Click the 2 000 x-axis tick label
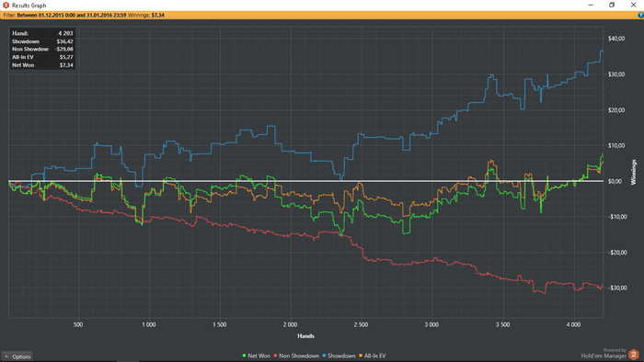The width and height of the screenshot is (644, 362). point(290,324)
